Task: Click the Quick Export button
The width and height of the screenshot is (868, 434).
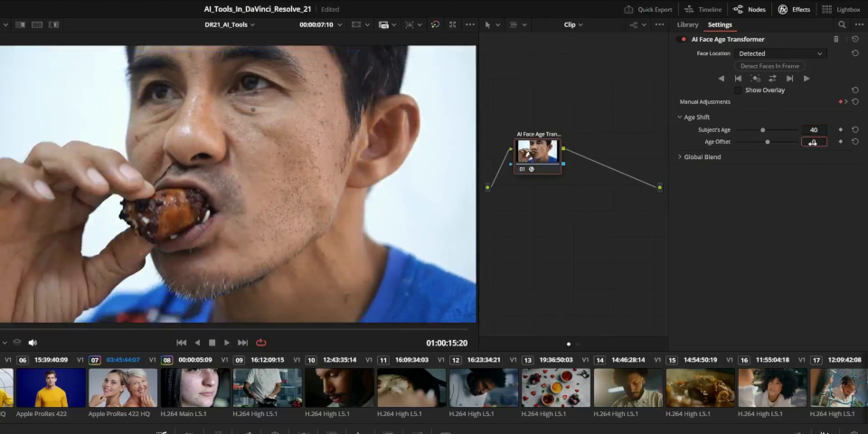Action: (x=648, y=9)
